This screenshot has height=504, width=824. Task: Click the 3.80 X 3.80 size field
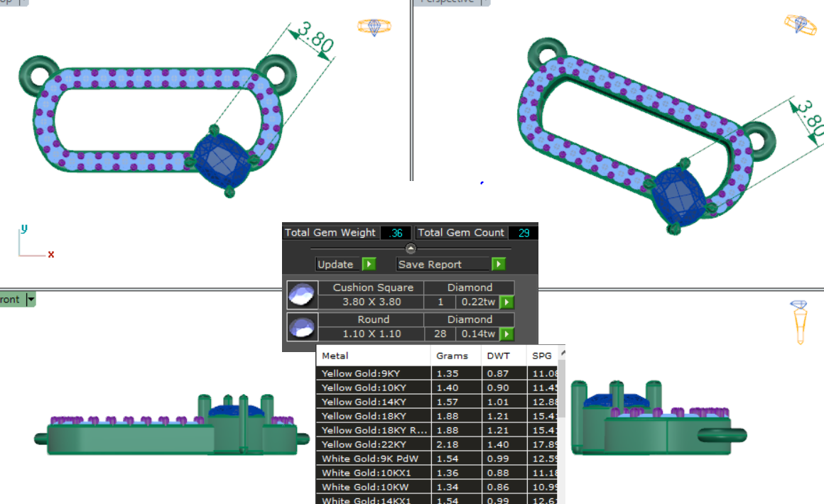coord(372,302)
